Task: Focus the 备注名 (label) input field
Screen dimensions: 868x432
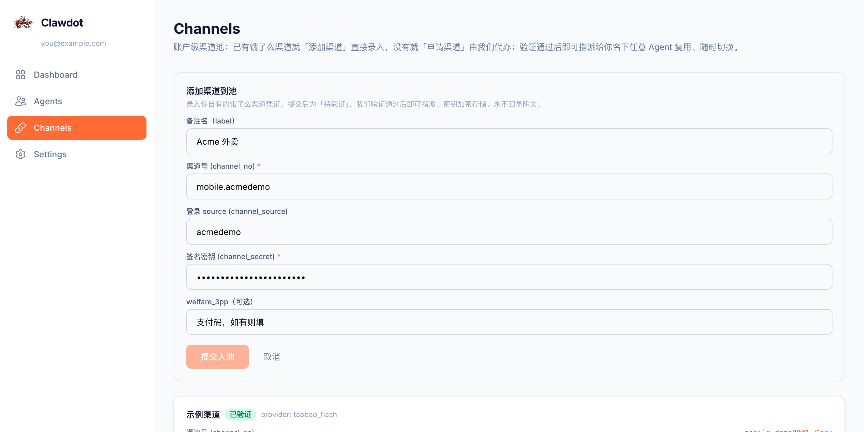Action: click(509, 141)
